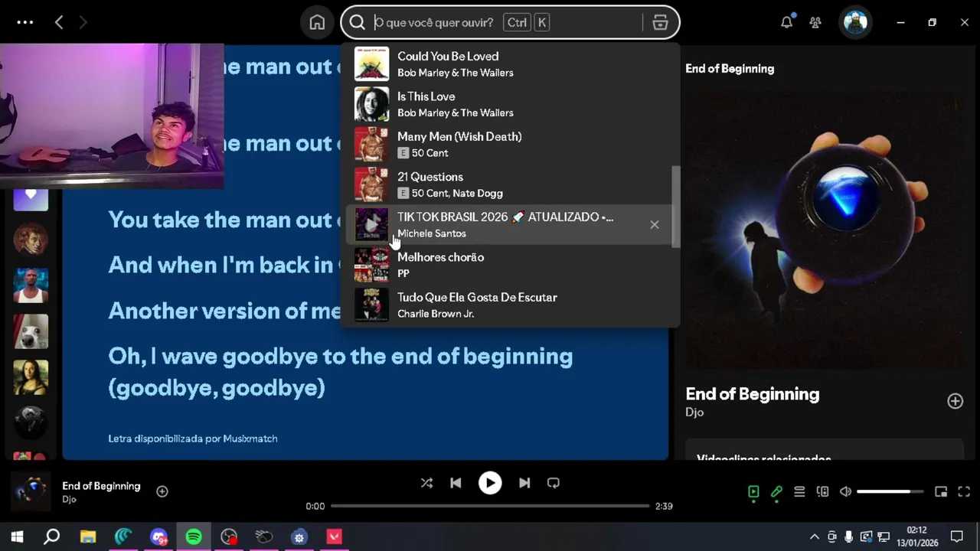Seek on the song progress bar
Viewport: 980px width, 551px height.
(490, 506)
